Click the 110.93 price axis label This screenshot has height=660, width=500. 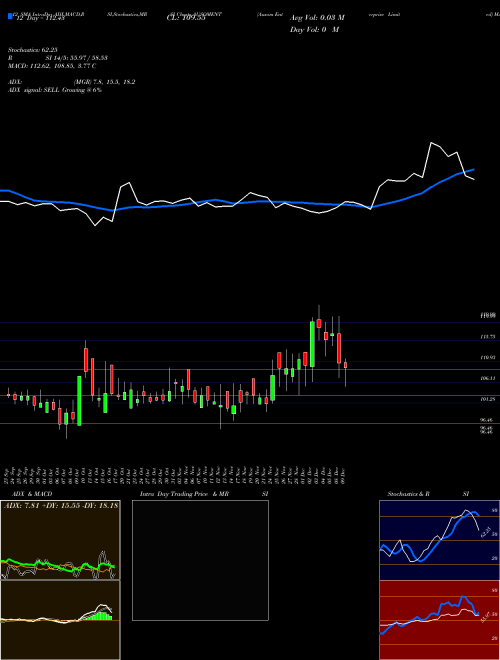pos(488,357)
